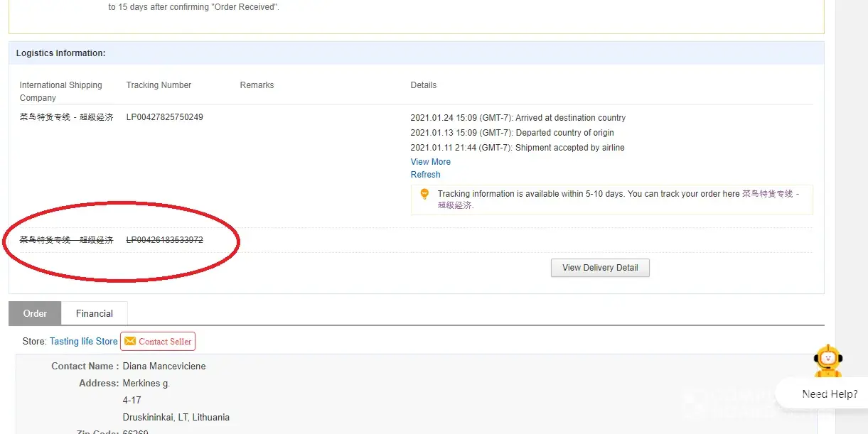The image size is (868, 434).
Task: Switch to the Financial tab
Action: [x=95, y=313]
